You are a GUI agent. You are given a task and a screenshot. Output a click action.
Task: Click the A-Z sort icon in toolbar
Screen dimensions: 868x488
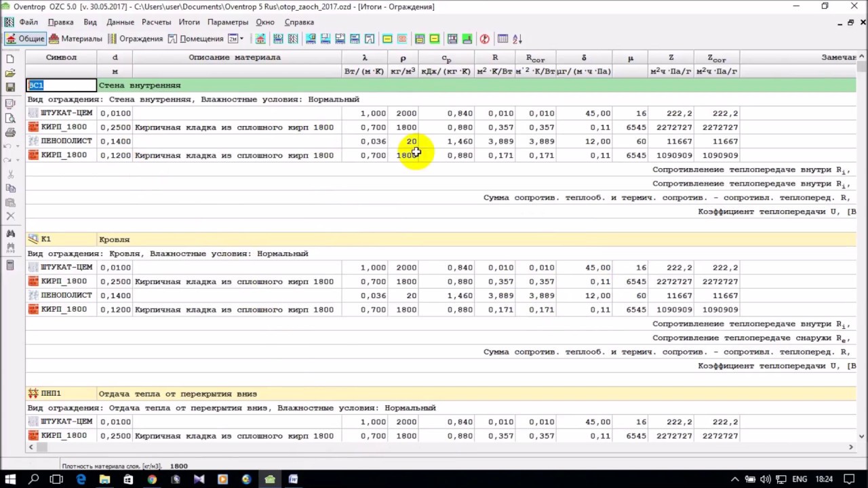point(517,39)
